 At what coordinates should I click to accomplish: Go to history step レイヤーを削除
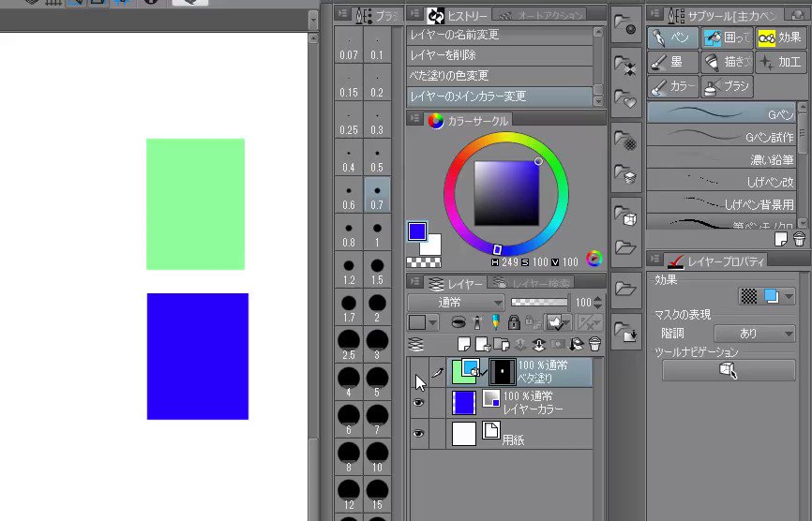coord(500,55)
